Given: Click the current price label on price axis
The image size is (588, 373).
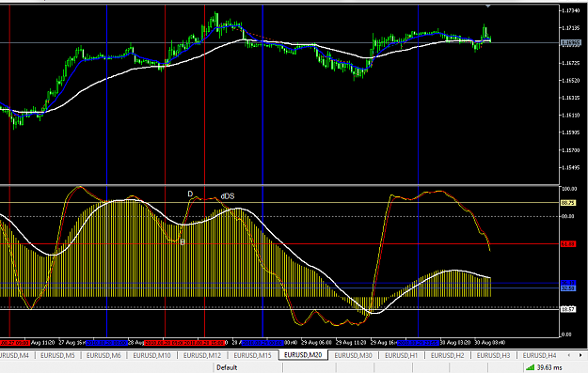Looking at the screenshot, I should (571, 43).
